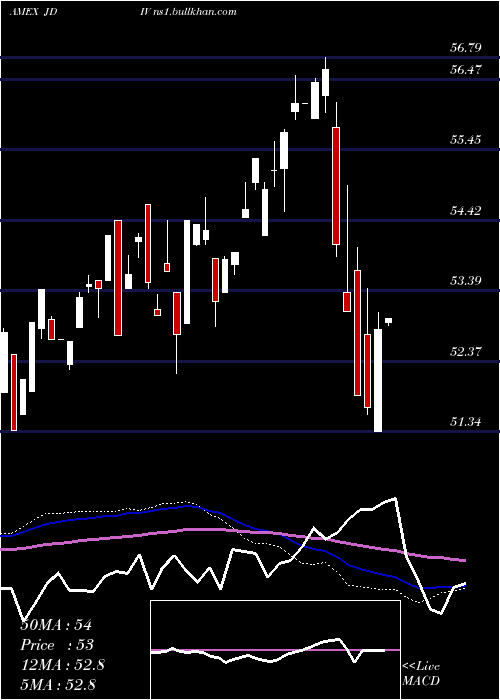
Task: Click the 51.34 price level label
Action: tap(466, 421)
